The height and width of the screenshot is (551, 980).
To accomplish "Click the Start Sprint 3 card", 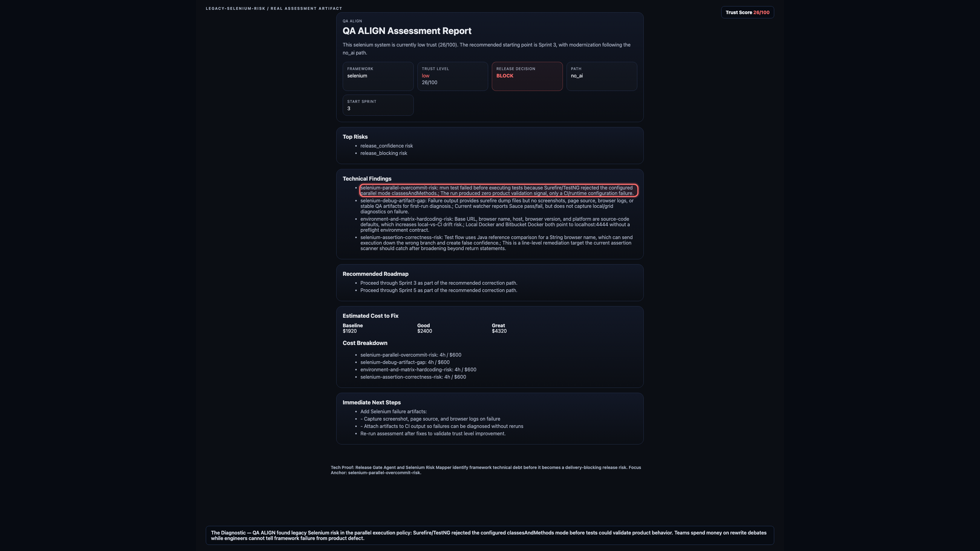I will (x=378, y=105).
